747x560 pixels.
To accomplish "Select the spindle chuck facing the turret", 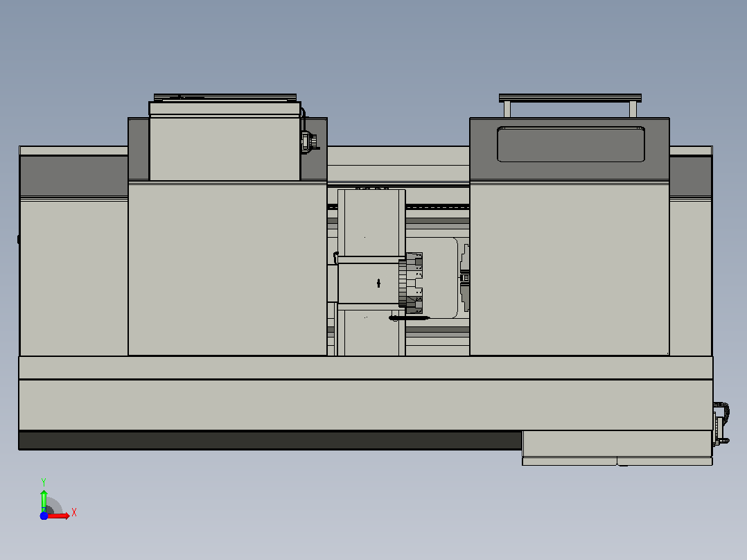I will click(x=465, y=278).
